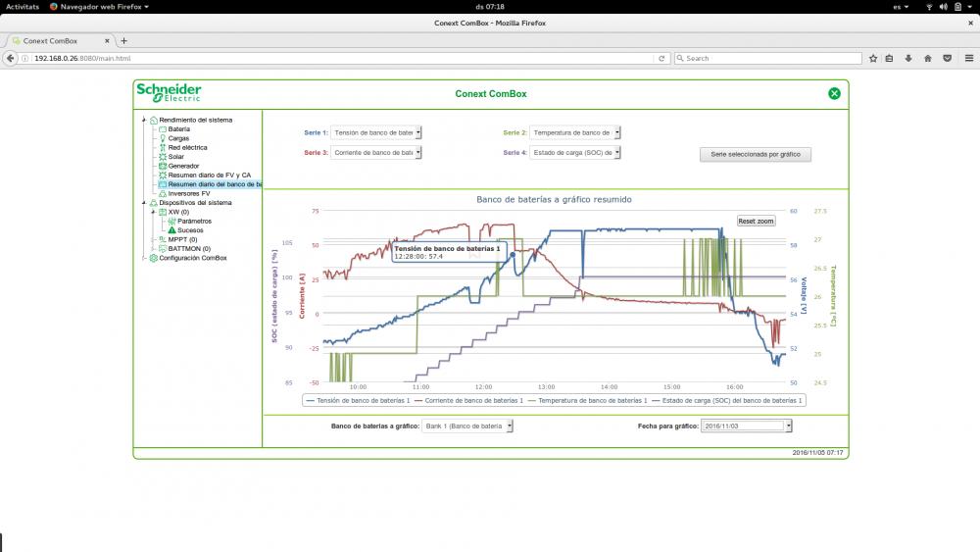The image size is (980, 552).
Task: Open the Firefox downloads arrow icon
Action: pyautogui.click(x=908, y=58)
